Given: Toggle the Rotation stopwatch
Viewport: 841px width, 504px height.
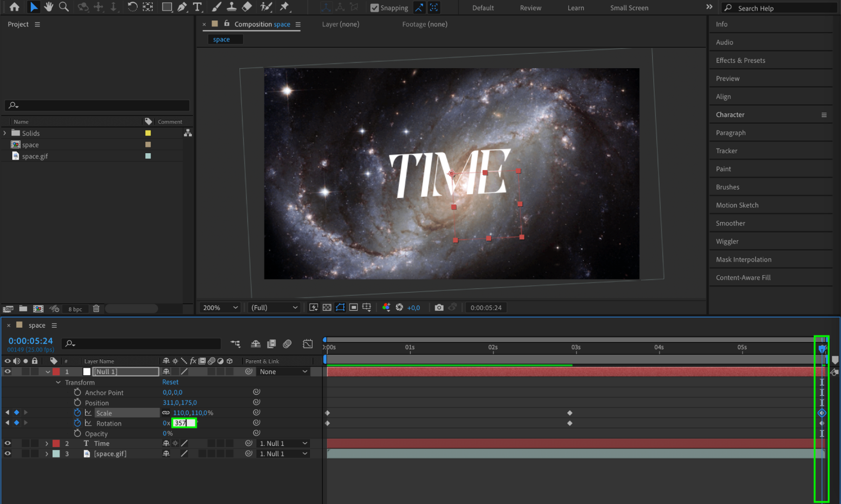Looking at the screenshot, I should coord(77,423).
